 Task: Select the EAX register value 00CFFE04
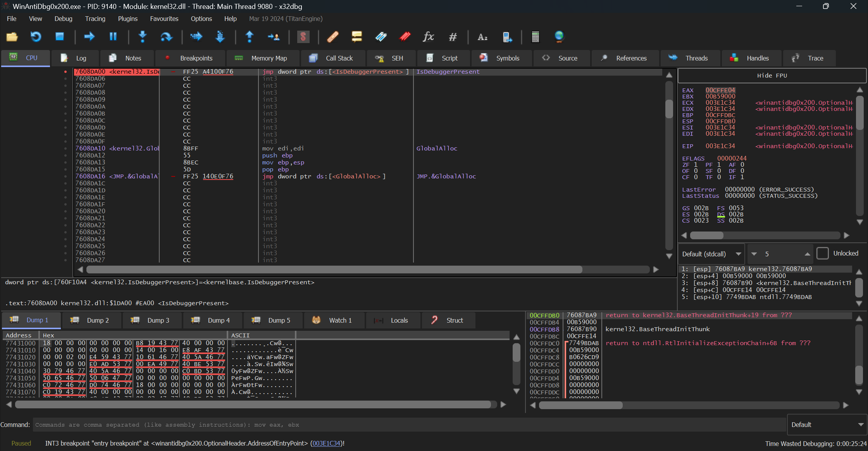pyautogui.click(x=720, y=90)
